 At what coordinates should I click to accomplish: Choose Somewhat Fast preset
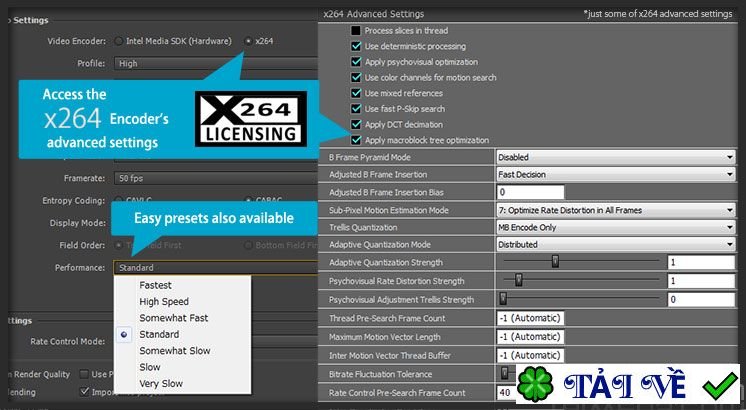coord(174,318)
